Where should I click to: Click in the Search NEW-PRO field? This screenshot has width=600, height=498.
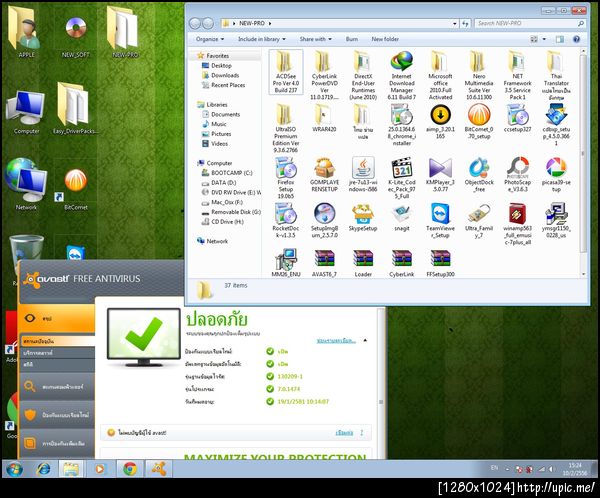[x=530, y=23]
